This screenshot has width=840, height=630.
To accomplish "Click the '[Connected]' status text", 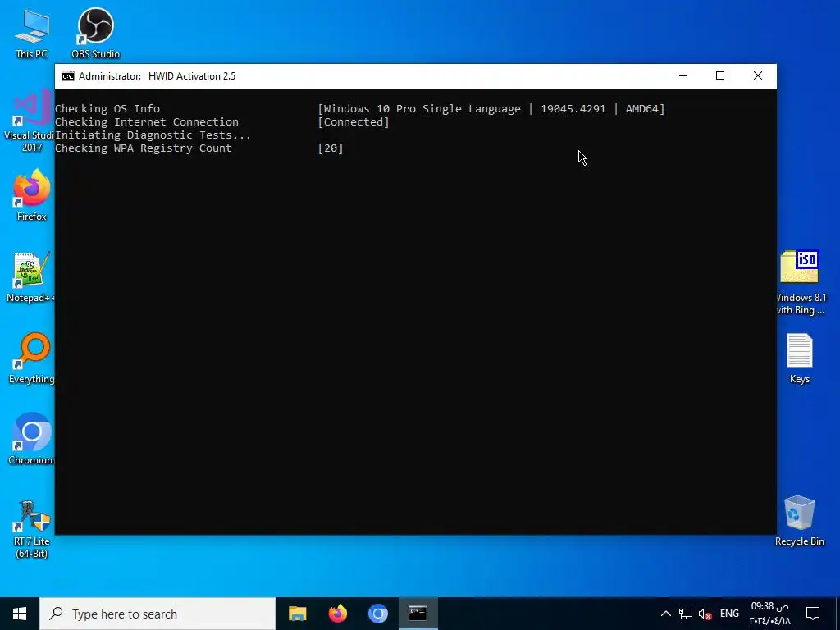I will click(x=354, y=121).
